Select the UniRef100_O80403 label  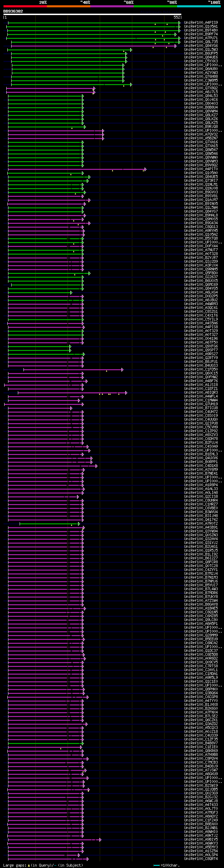(x=201, y=104)
